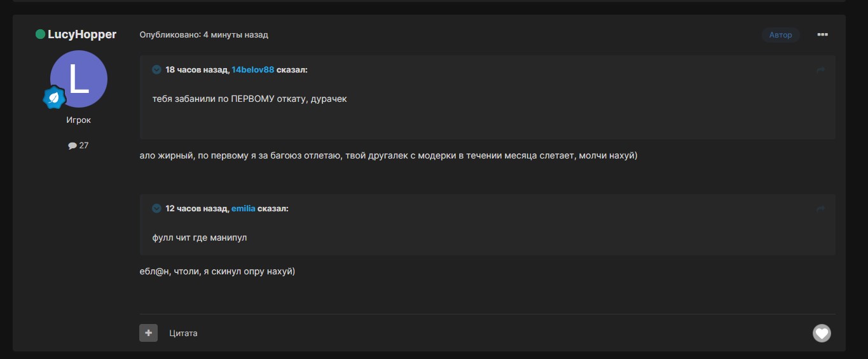The image size is (868, 359).
Task: Click the leaf rank badge on avatar
Action: (x=55, y=98)
